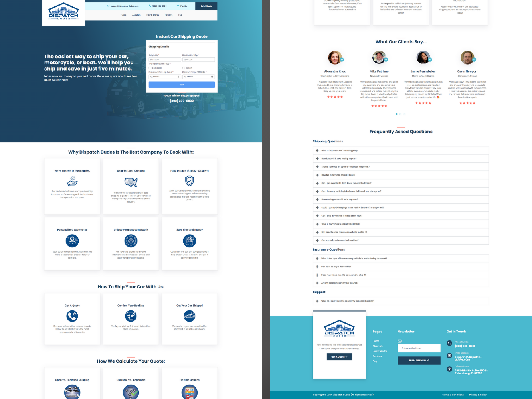Click Gavin Newport's avatar photo

467,58
